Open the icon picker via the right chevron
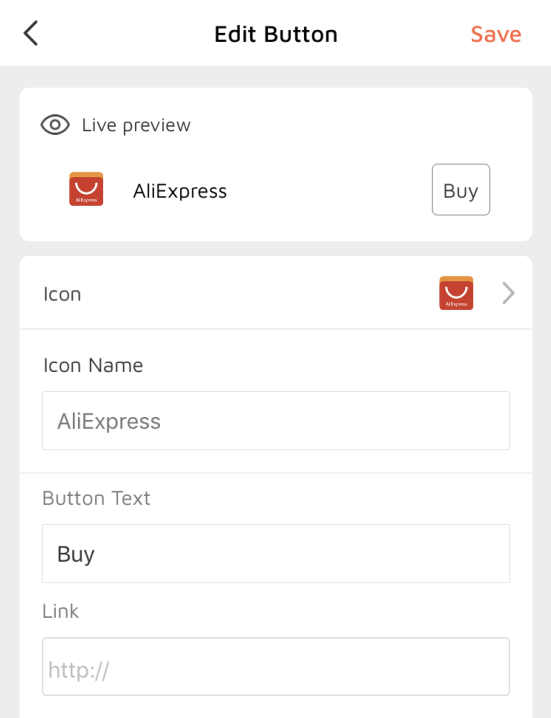 pyautogui.click(x=508, y=293)
